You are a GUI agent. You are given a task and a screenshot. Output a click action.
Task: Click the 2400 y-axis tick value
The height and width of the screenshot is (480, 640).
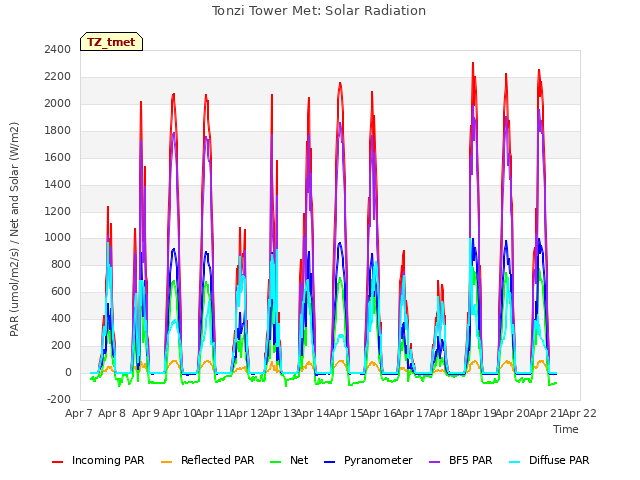pos(58,49)
